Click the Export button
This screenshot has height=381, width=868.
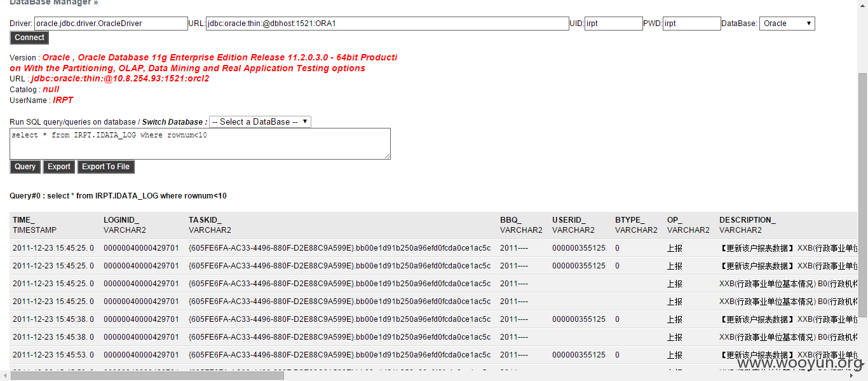59,167
